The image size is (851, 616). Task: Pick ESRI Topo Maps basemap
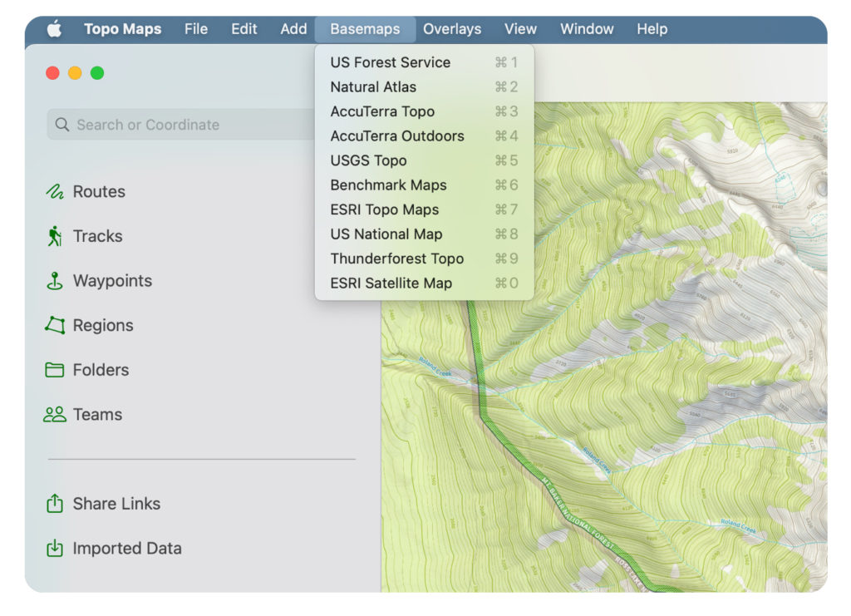pos(425,209)
